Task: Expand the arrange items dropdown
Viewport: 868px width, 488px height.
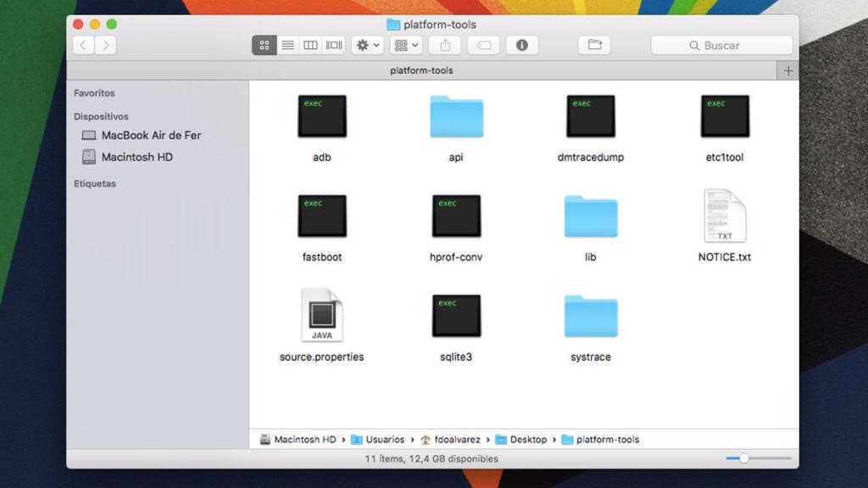Action: (x=406, y=46)
